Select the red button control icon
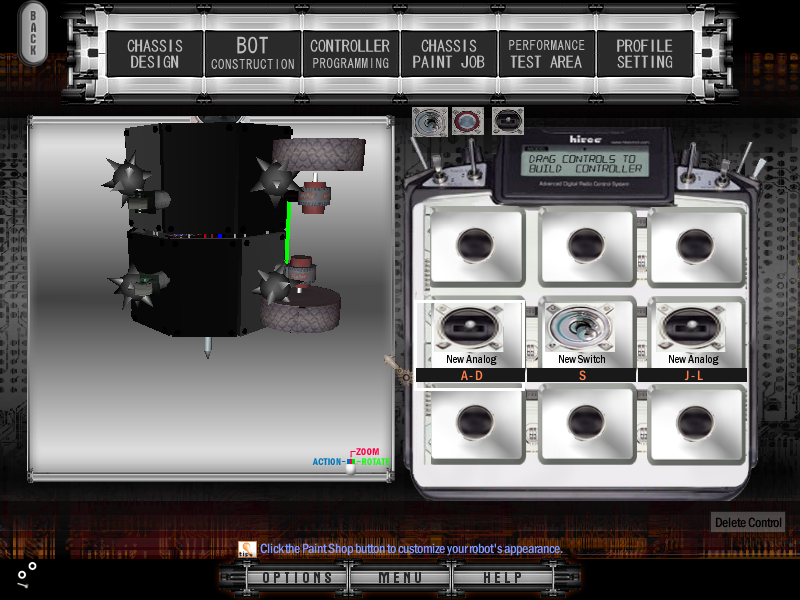 [468, 122]
